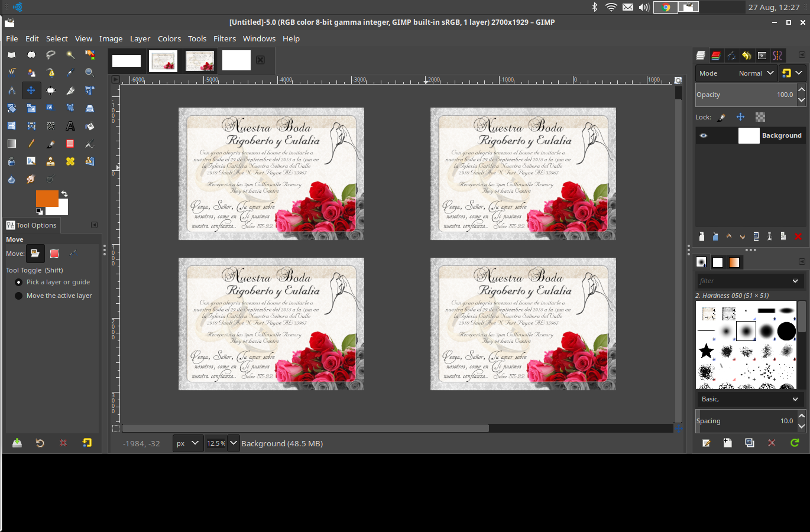Choose 'Move the active layer' option

pos(54,296)
